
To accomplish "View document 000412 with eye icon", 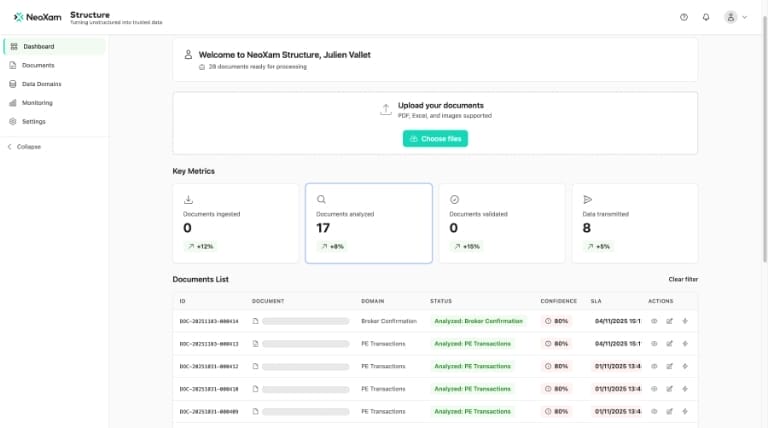I will click(x=654, y=366).
